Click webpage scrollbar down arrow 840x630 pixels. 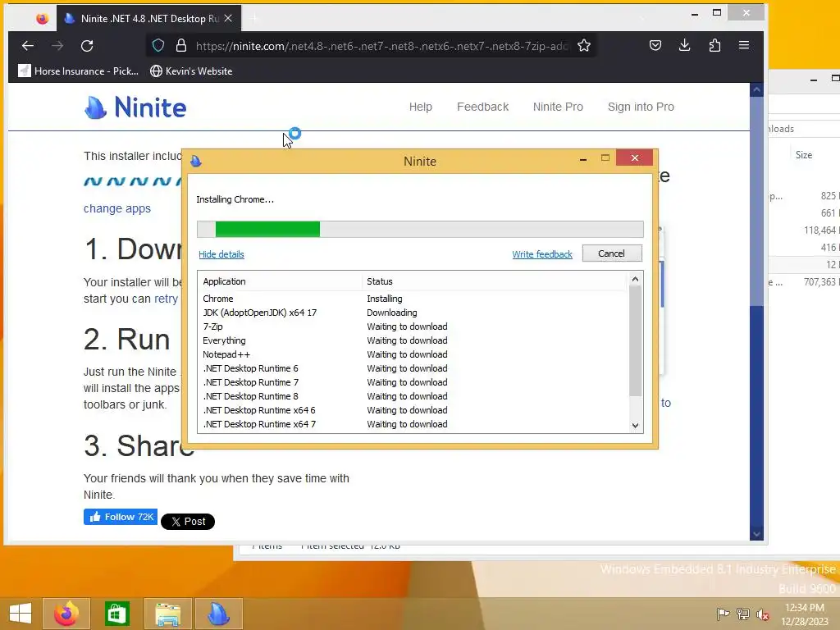756,533
